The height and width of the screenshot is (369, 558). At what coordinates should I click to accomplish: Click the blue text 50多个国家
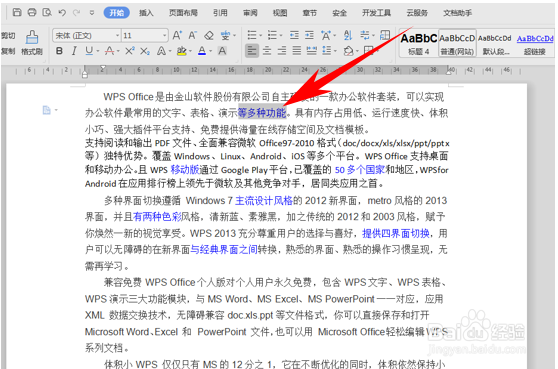point(360,170)
